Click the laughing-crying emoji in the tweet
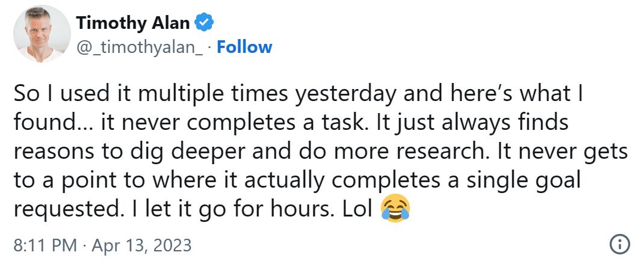Viewport: 644px width, 264px height. pyautogui.click(x=395, y=209)
